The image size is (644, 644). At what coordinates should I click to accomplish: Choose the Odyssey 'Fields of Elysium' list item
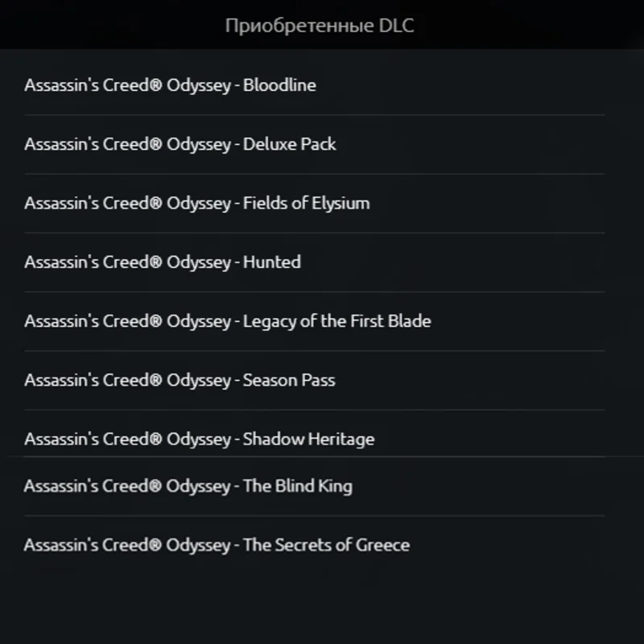pyautogui.click(x=197, y=203)
